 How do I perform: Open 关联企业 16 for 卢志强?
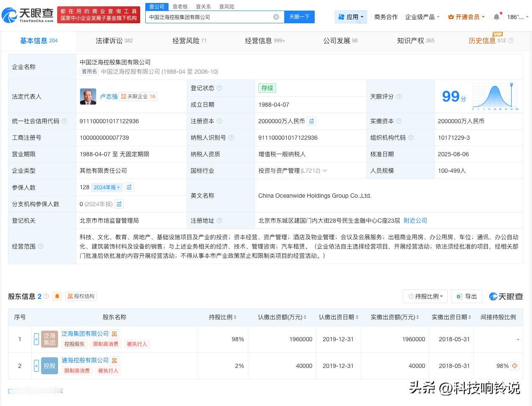coord(138,97)
